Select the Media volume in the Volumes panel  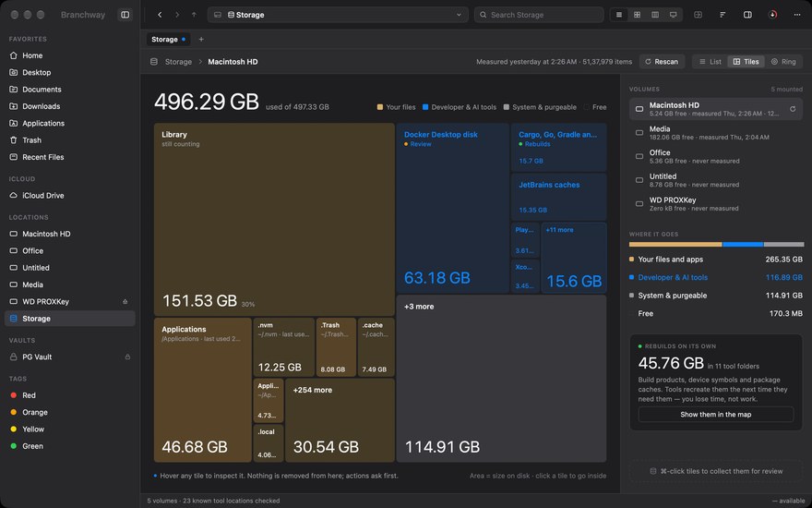pyautogui.click(x=716, y=133)
